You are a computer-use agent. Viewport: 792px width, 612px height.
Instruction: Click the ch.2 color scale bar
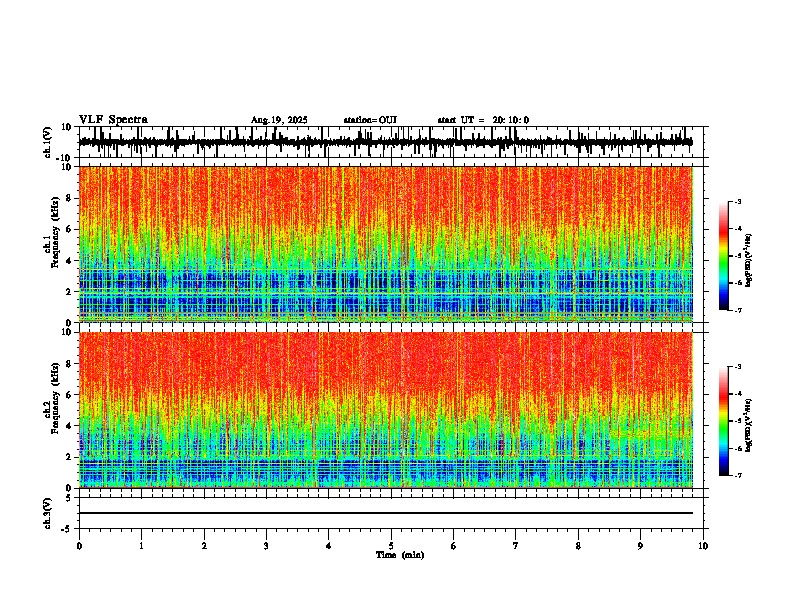(724, 421)
